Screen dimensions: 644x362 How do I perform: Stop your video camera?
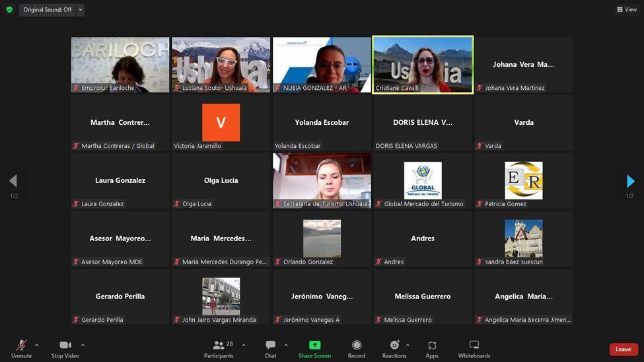click(x=65, y=349)
